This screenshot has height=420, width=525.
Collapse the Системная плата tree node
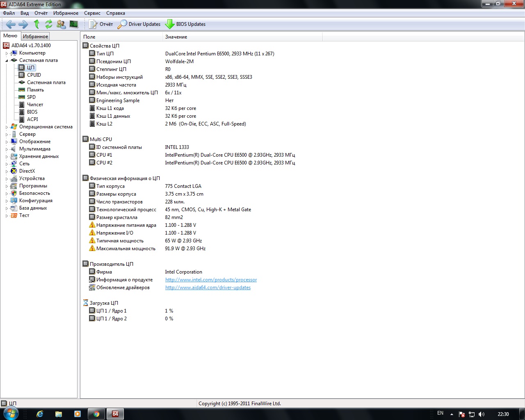[x=7, y=61]
